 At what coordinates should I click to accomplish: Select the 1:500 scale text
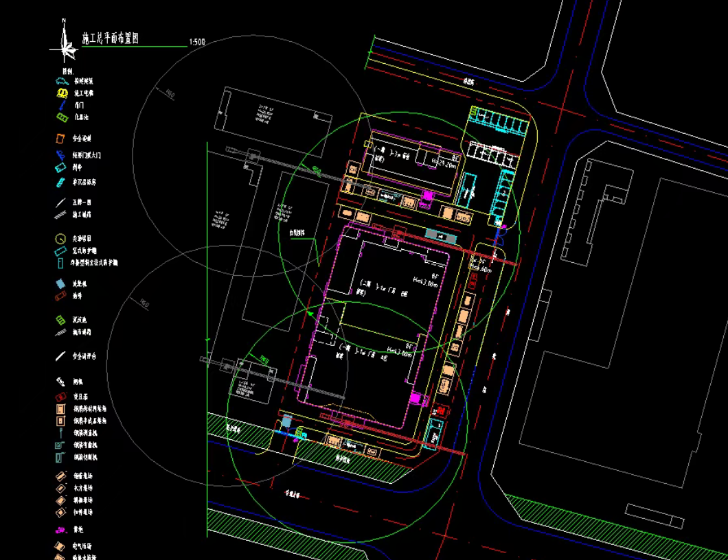pos(196,43)
